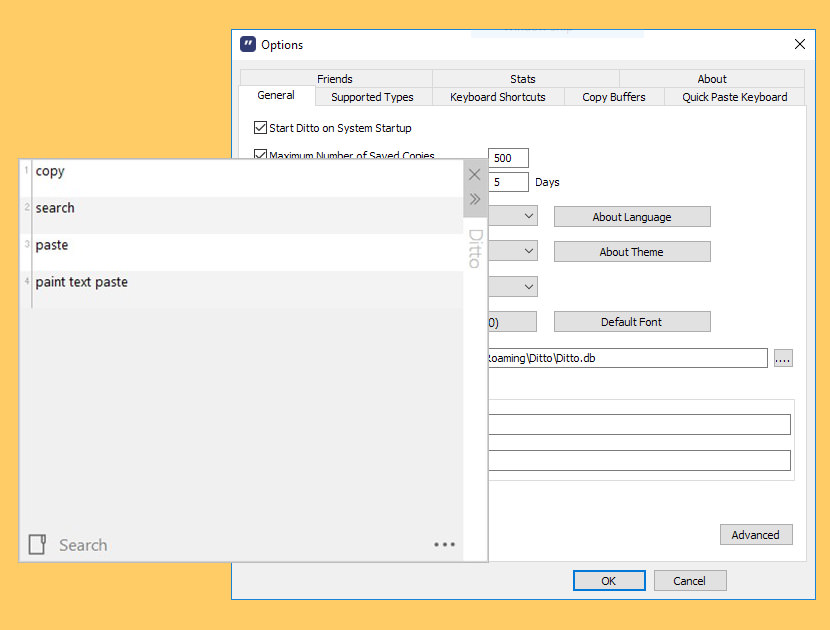This screenshot has width=830, height=630.
Task: Close the Options dialog window
Action: (800, 44)
